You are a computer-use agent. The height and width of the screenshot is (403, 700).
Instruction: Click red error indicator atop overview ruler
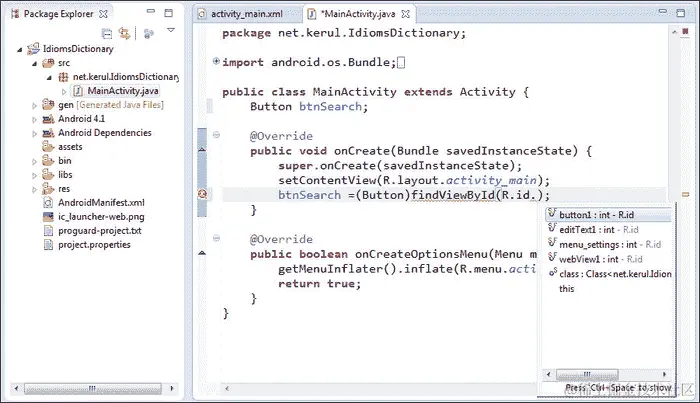coord(685,32)
